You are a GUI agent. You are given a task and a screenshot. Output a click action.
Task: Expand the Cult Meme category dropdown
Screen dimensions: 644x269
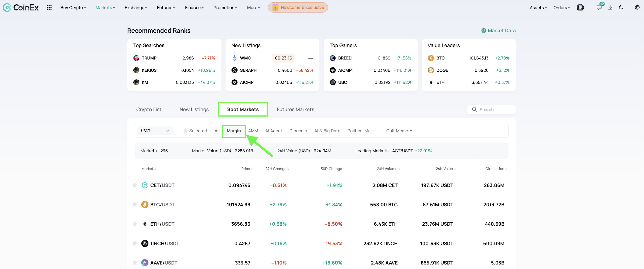coord(399,131)
